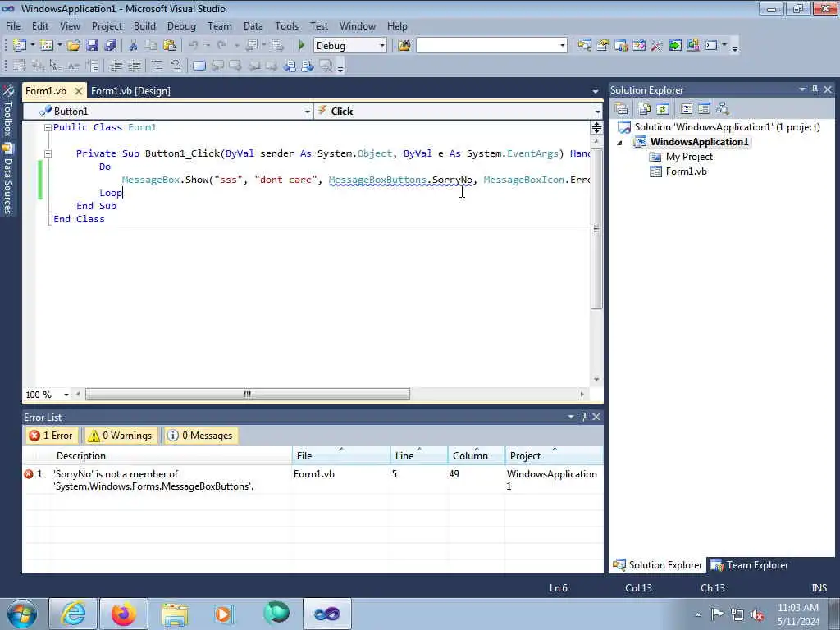Viewport: 840px width, 630px height.
Task: Select Form1.vb in Solution Explorer tree
Action: coord(686,171)
